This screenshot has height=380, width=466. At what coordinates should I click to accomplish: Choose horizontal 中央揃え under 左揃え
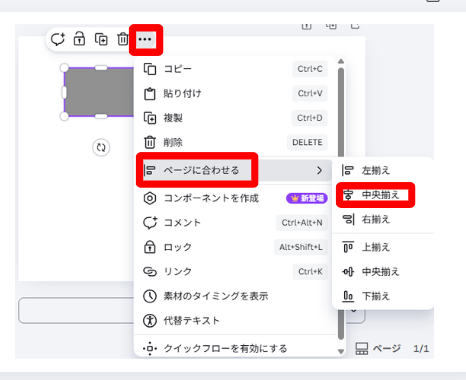pyautogui.click(x=383, y=195)
